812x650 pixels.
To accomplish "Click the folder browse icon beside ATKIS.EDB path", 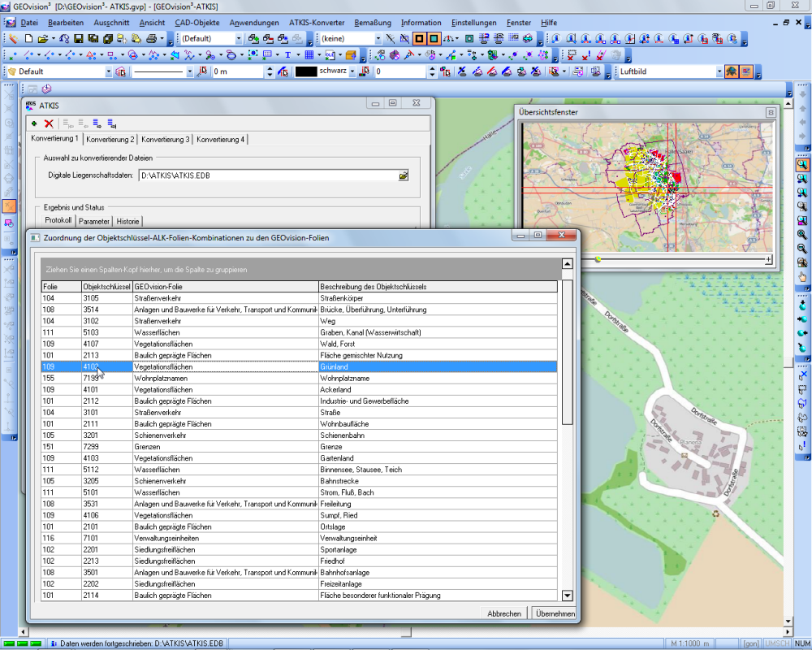I will [x=404, y=175].
